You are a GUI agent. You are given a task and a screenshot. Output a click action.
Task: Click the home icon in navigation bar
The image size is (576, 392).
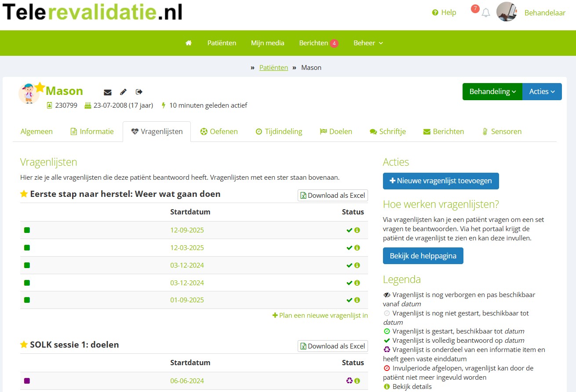[189, 43]
